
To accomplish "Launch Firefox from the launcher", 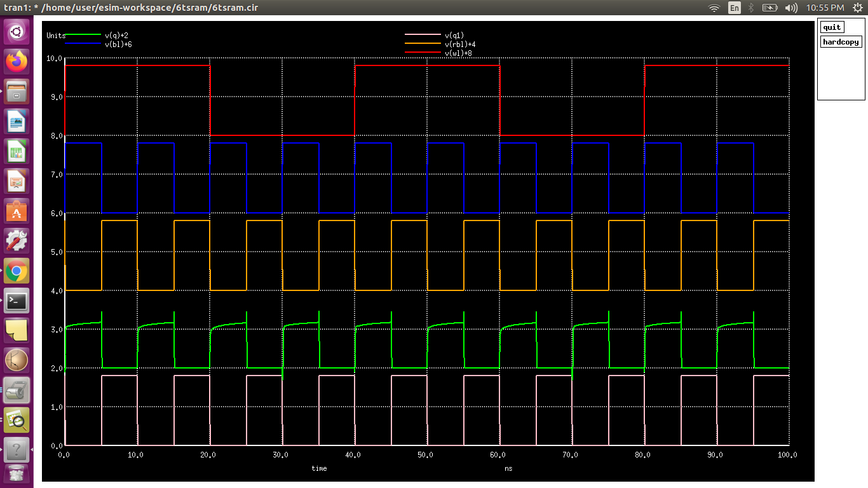I will (16, 61).
